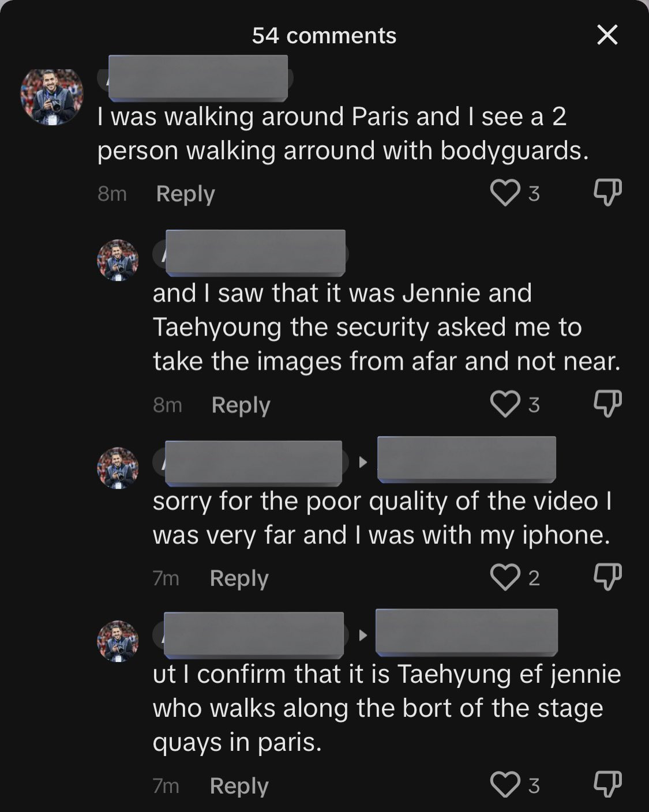Like the 'Jennie and Taehyoung' security comment

[505, 404]
